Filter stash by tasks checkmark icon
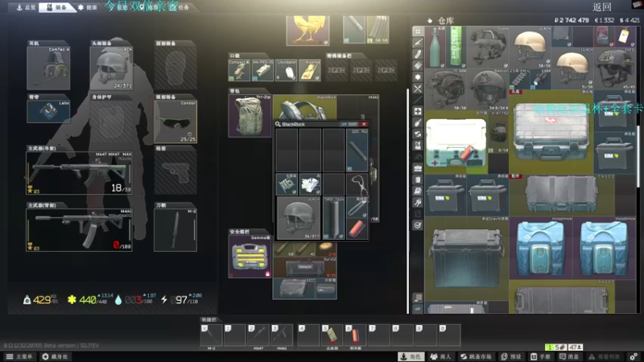This screenshot has width=644, height=362. (x=418, y=225)
